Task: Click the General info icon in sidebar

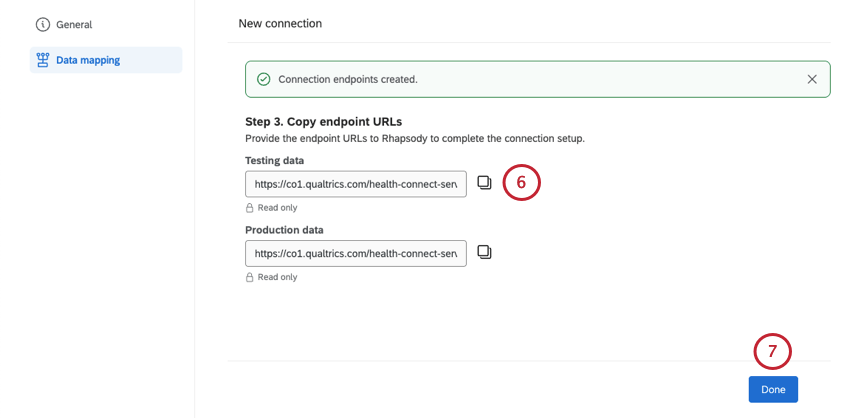Action: pos(42,24)
